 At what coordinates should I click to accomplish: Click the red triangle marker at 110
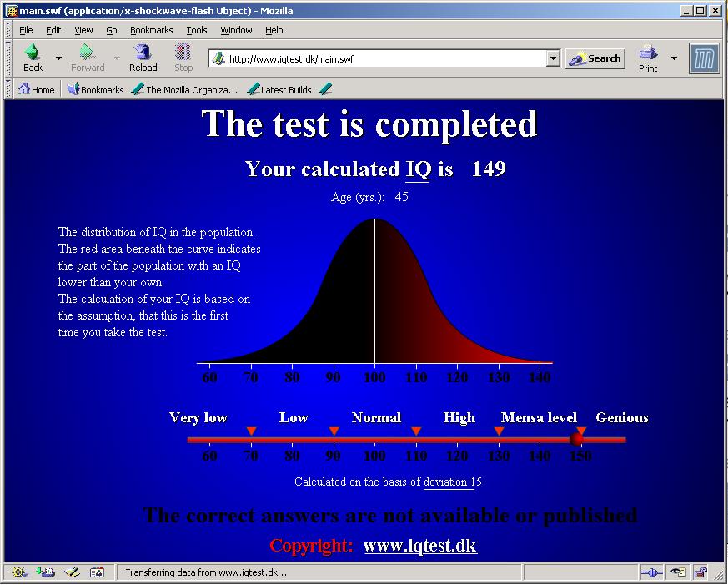tap(416, 431)
